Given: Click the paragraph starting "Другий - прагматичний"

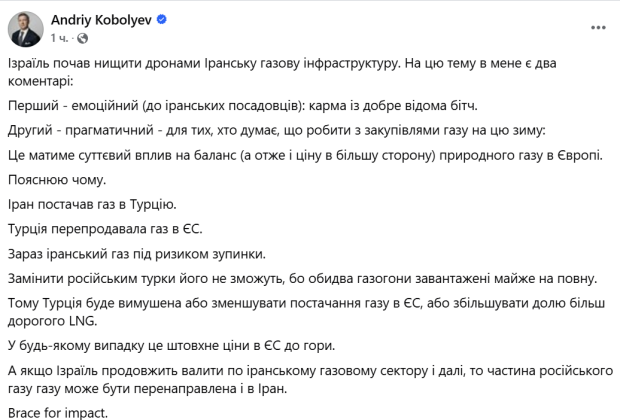Looking at the screenshot, I should coord(276,131).
